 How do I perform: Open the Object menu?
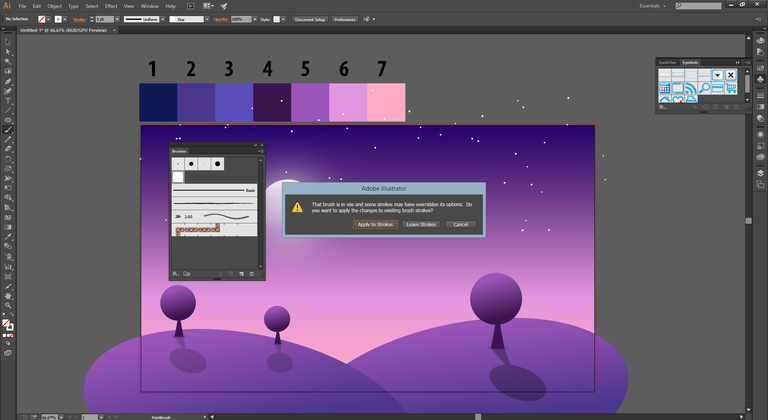coord(54,6)
